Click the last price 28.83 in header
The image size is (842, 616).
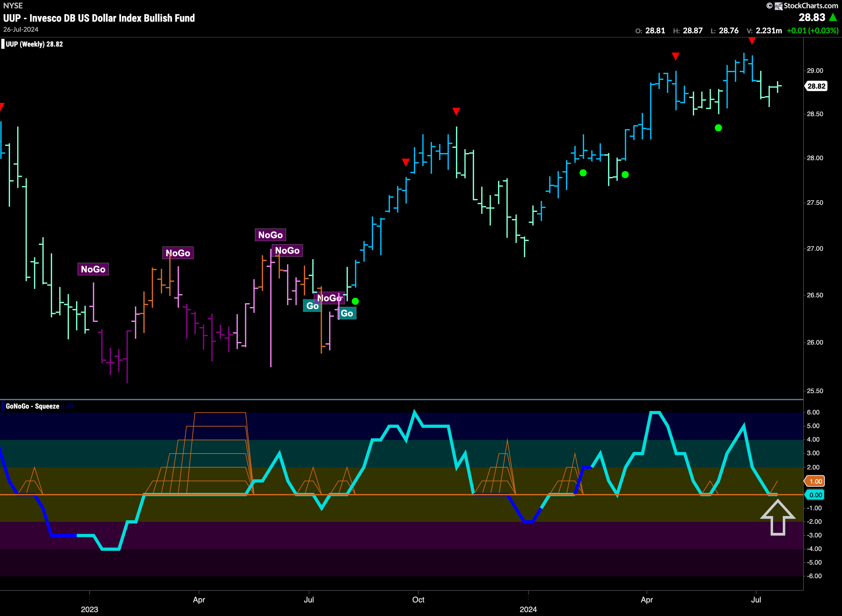[x=812, y=17]
